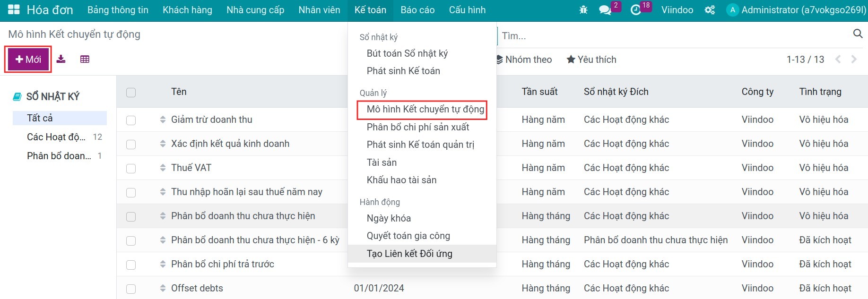Screen dimensions: 868x299
Task: Check the Thuế VAT row
Action: tap(131, 169)
